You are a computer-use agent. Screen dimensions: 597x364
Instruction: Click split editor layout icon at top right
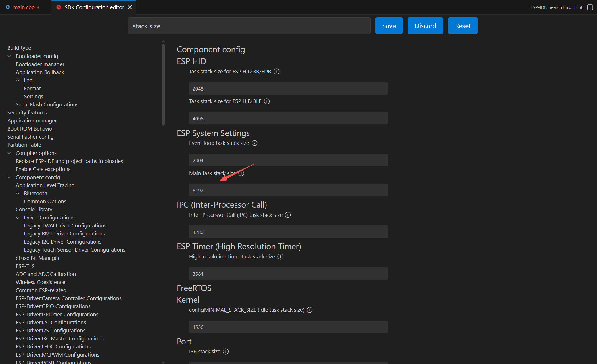pos(590,7)
